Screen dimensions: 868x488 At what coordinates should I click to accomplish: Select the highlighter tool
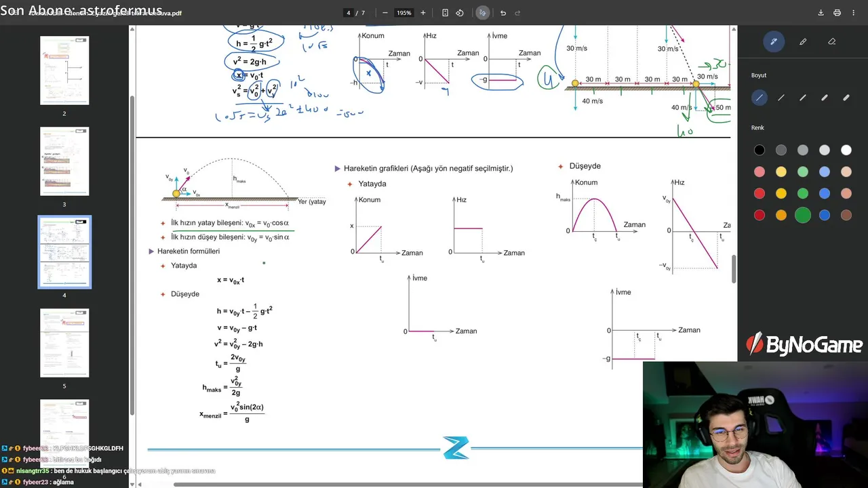pos(803,41)
